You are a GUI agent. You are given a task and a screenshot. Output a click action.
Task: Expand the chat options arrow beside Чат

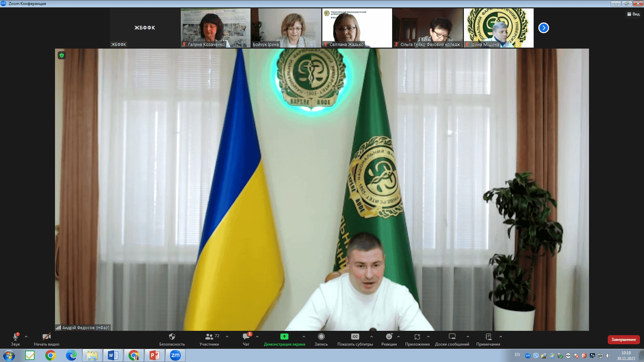pos(257,337)
